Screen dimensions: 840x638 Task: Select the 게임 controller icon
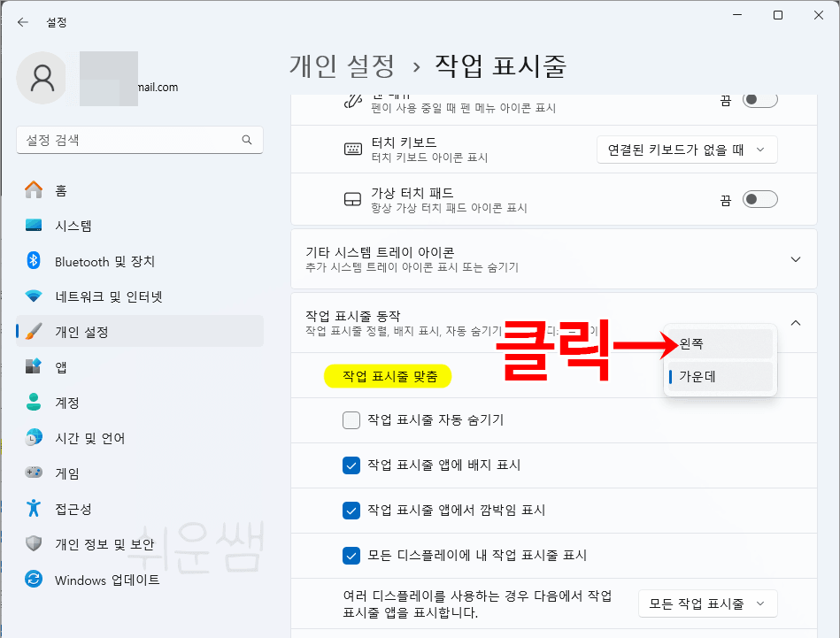(x=34, y=473)
